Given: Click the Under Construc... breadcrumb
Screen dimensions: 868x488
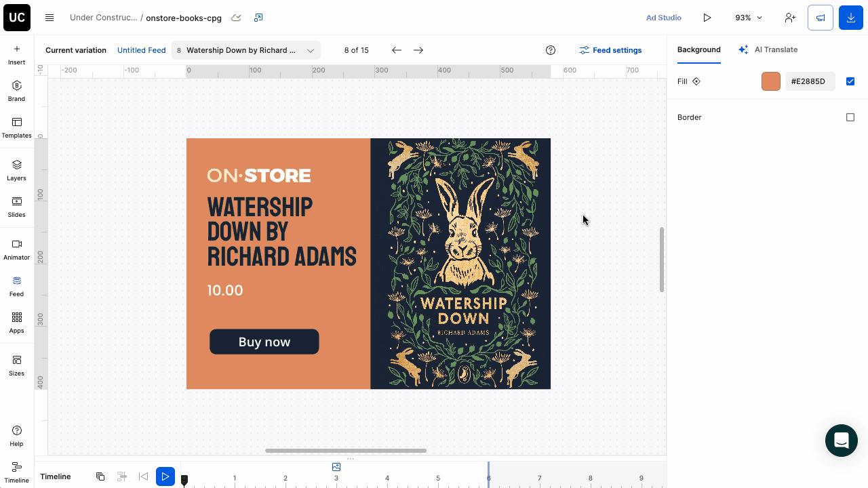Looking at the screenshot, I should (103, 18).
